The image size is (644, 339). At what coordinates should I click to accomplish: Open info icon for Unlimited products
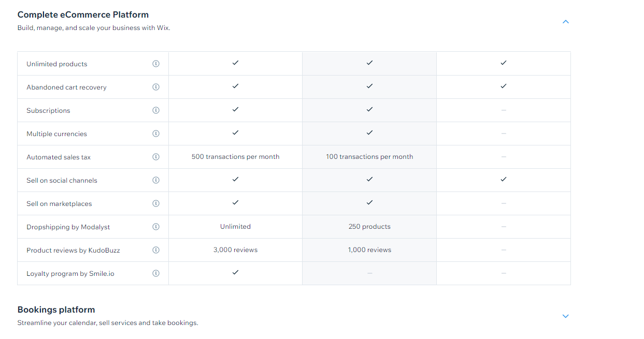[x=156, y=64]
